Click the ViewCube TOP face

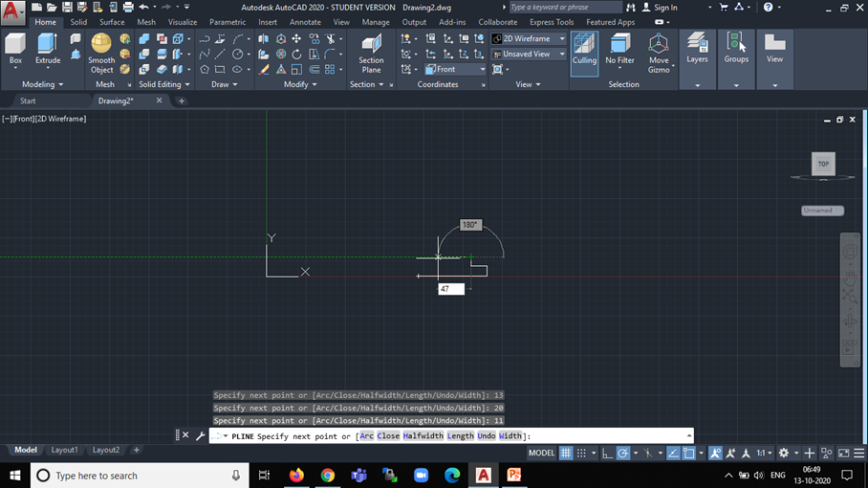click(823, 164)
